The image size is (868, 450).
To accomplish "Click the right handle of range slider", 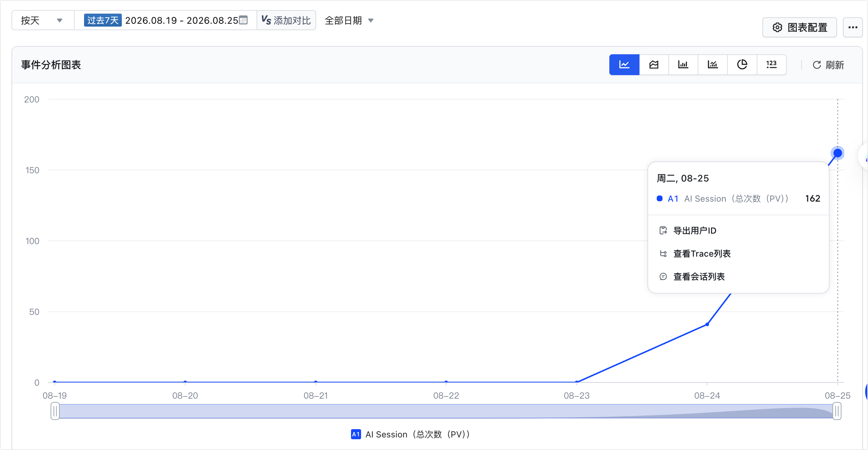I will click(x=837, y=411).
